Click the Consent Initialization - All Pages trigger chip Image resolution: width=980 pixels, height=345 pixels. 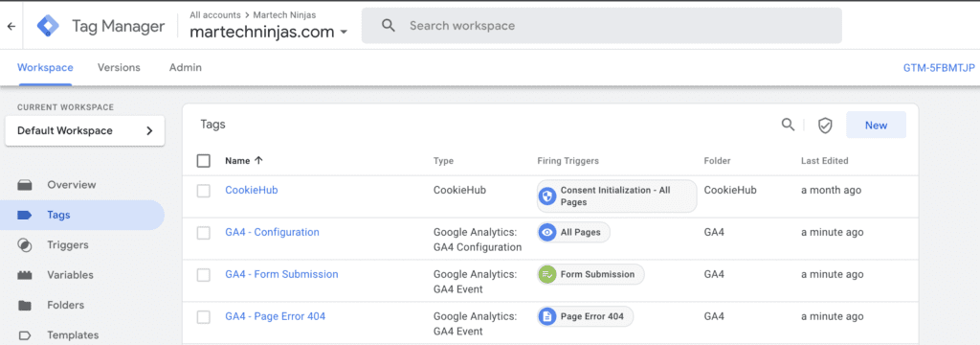(617, 196)
